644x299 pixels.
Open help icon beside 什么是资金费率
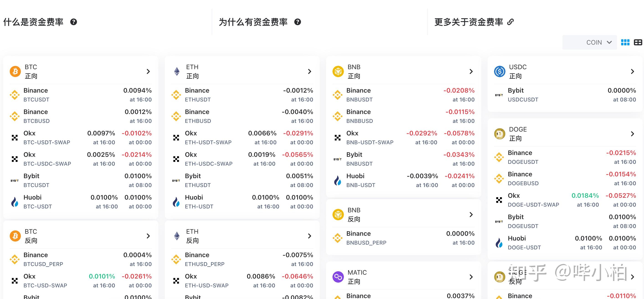74,22
